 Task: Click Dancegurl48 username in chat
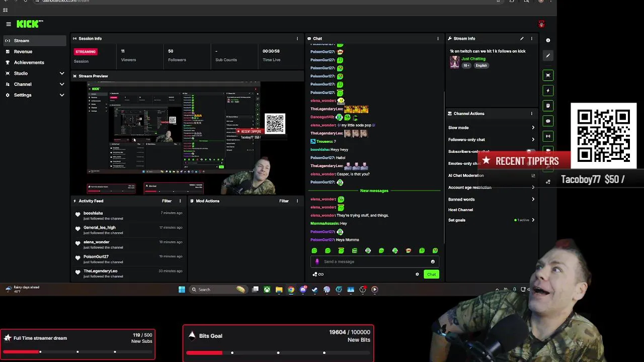click(x=322, y=117)
